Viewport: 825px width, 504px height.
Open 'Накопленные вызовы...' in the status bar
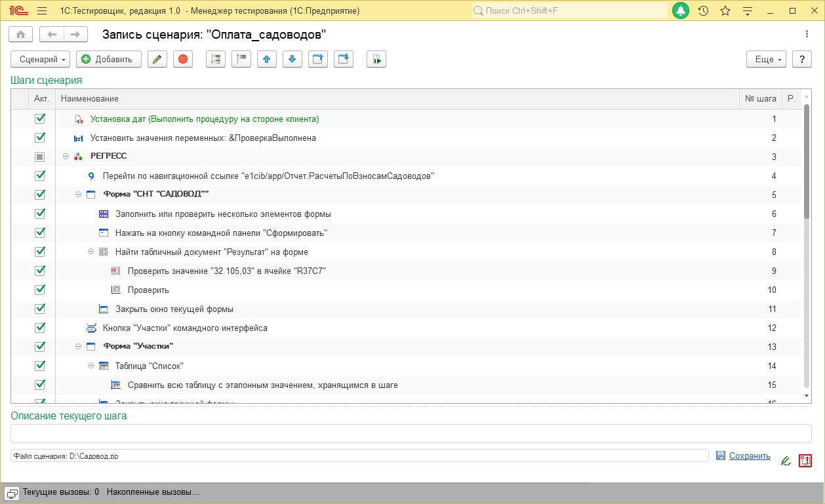click(153, 492)
